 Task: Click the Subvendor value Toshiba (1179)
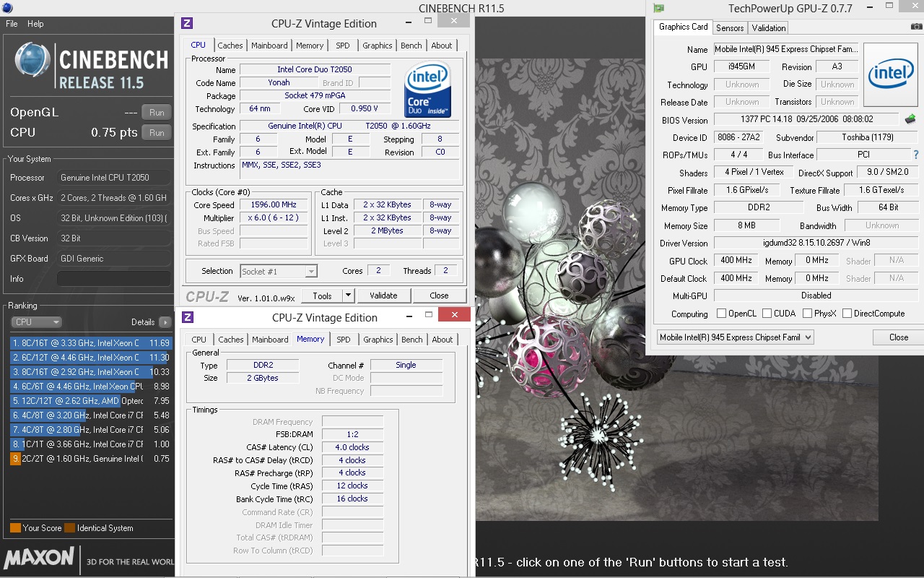pos(867,137)
